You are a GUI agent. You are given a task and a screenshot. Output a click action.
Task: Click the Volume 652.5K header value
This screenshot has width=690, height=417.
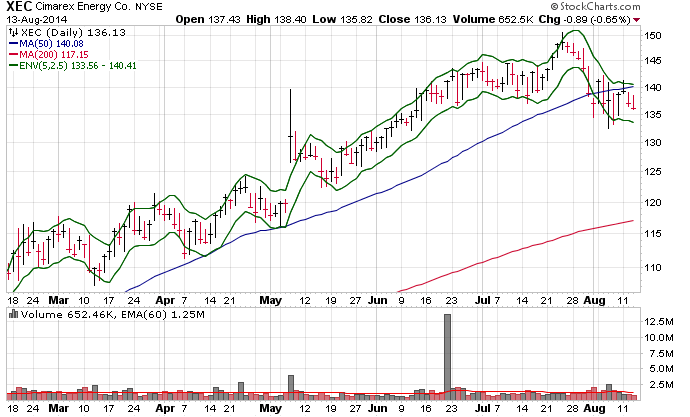coord(493,19)
